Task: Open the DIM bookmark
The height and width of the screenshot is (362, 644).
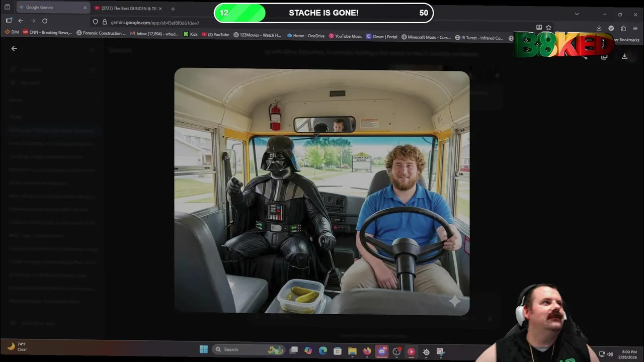Action: (x=12, y=32)
